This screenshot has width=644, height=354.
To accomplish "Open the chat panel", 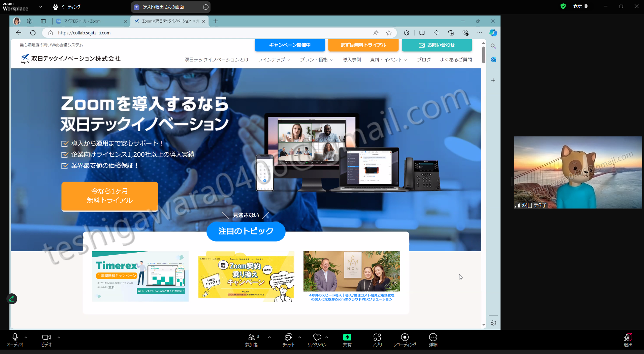I will (289, 340).
